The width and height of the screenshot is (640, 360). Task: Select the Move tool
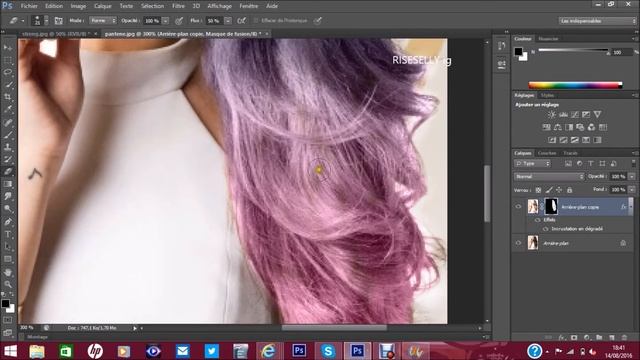[8, 48]
